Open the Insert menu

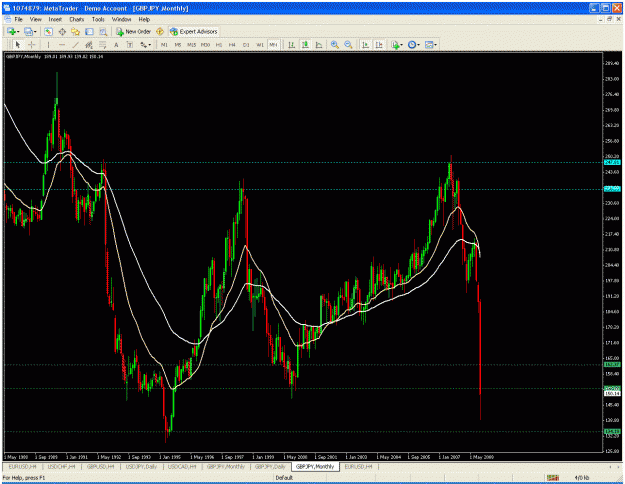[x=55, y=19]
